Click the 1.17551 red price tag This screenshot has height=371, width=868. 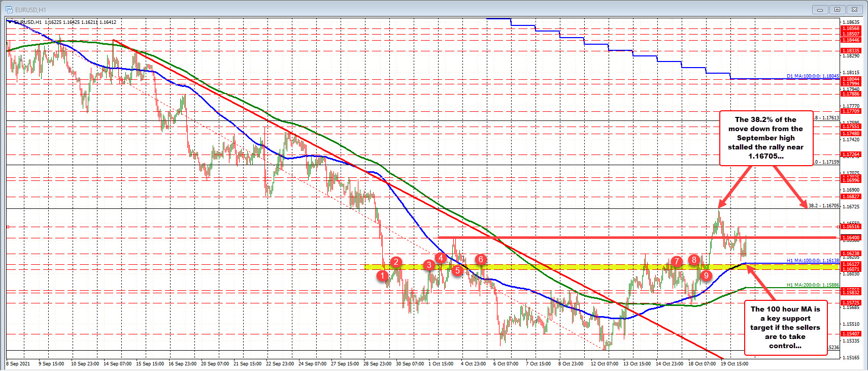[851, 127]
